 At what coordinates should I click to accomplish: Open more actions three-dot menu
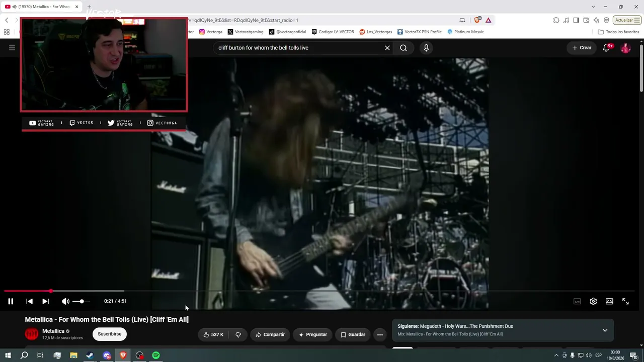point(380,334)
